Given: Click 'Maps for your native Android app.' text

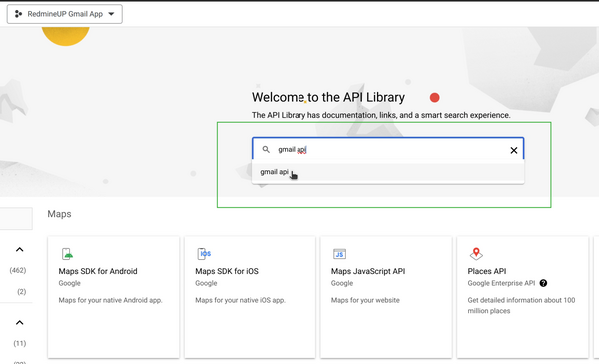Looking at the screenshot, I should (x=110, y=300).
